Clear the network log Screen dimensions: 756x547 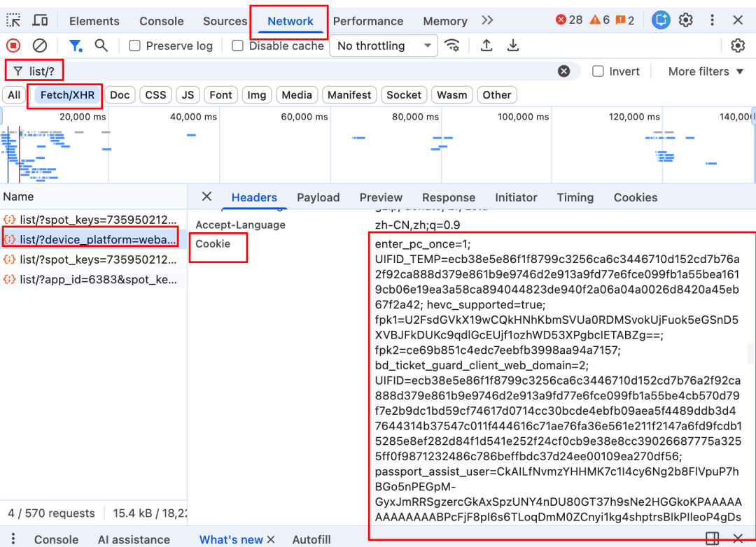coord(40,45)
